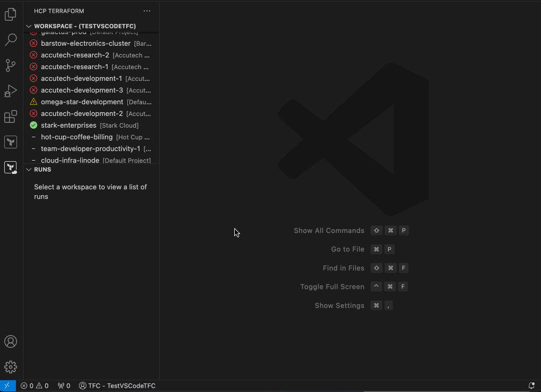Select stark-enterprises workspace
The image size is (541, 392).
91,126
